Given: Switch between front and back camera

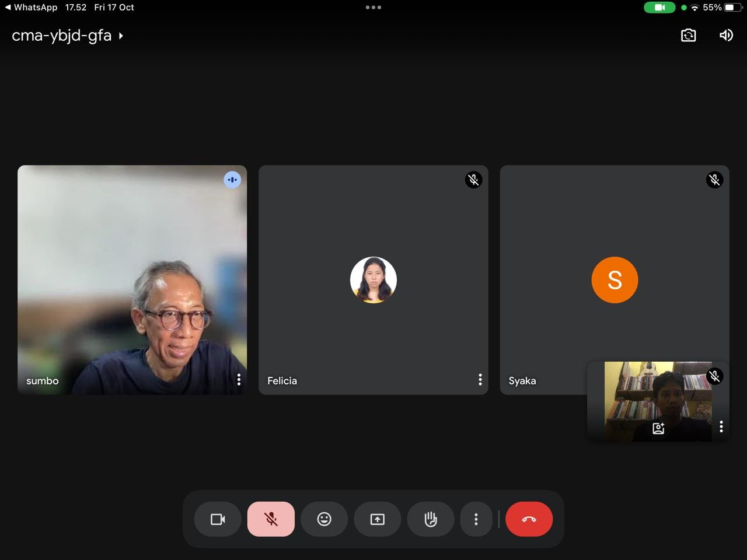Looking at the screenshot, I should tap(688, 36).
